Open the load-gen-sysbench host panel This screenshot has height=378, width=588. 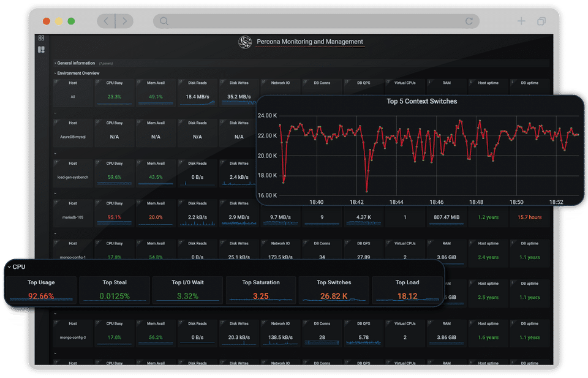pos(73,173)
